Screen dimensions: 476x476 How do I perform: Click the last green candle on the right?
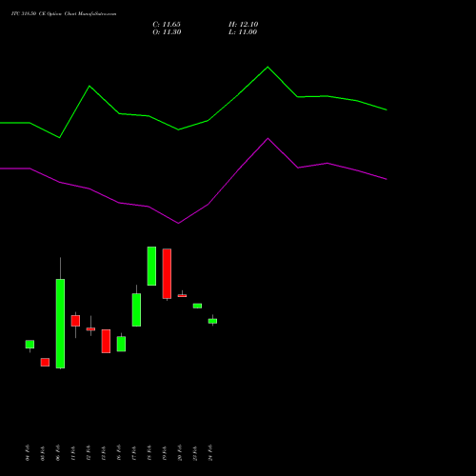(212, 321)
